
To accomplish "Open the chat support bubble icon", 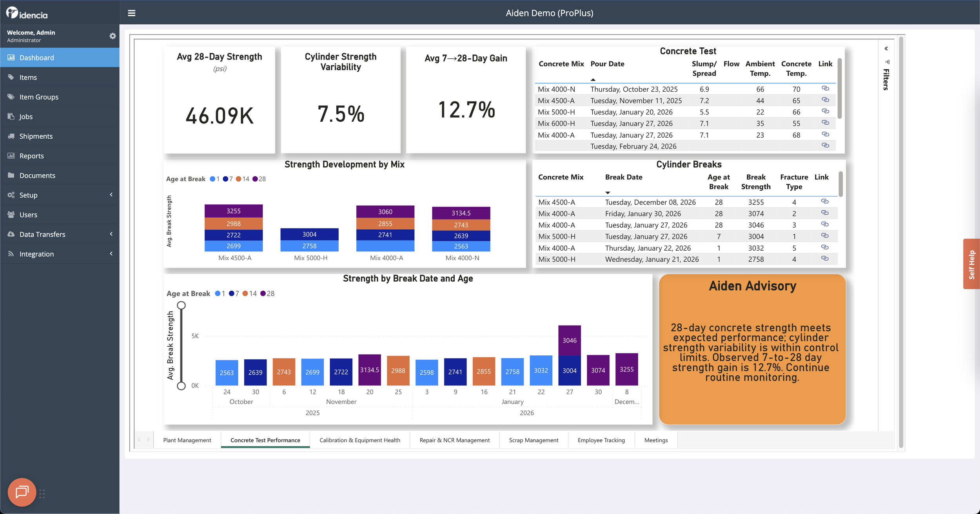I will 22,492.
